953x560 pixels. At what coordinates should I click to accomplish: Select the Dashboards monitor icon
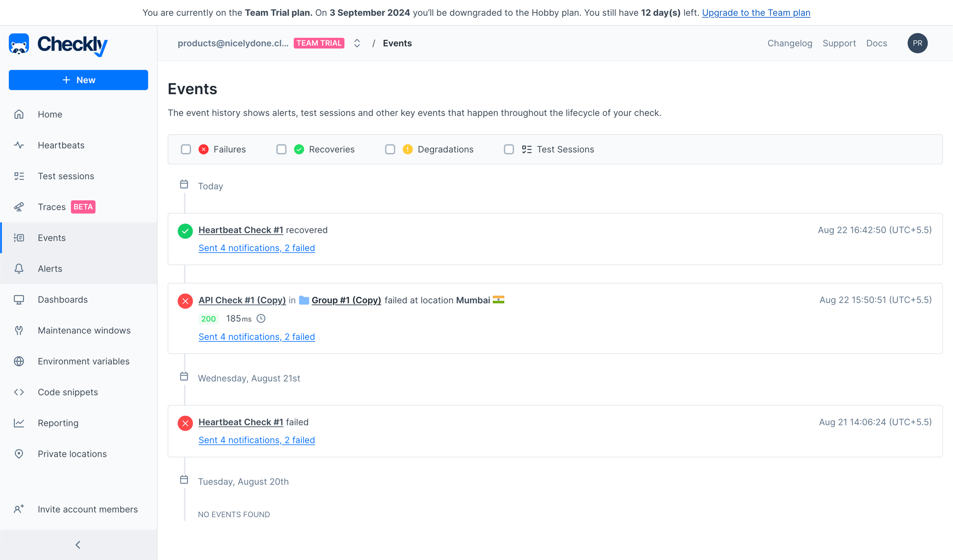coord(19,300)
